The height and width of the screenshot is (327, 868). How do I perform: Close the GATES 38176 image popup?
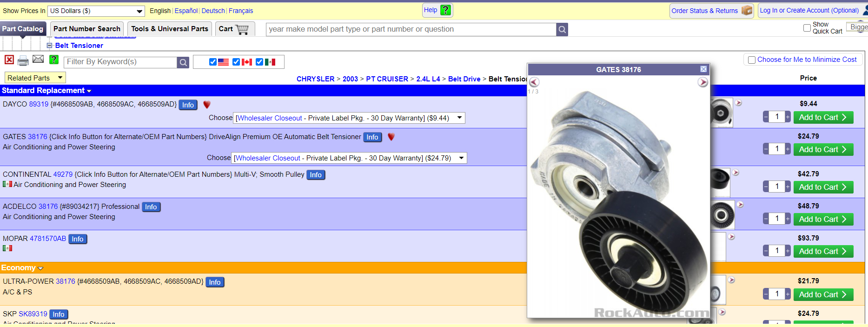tap(703, 69)
